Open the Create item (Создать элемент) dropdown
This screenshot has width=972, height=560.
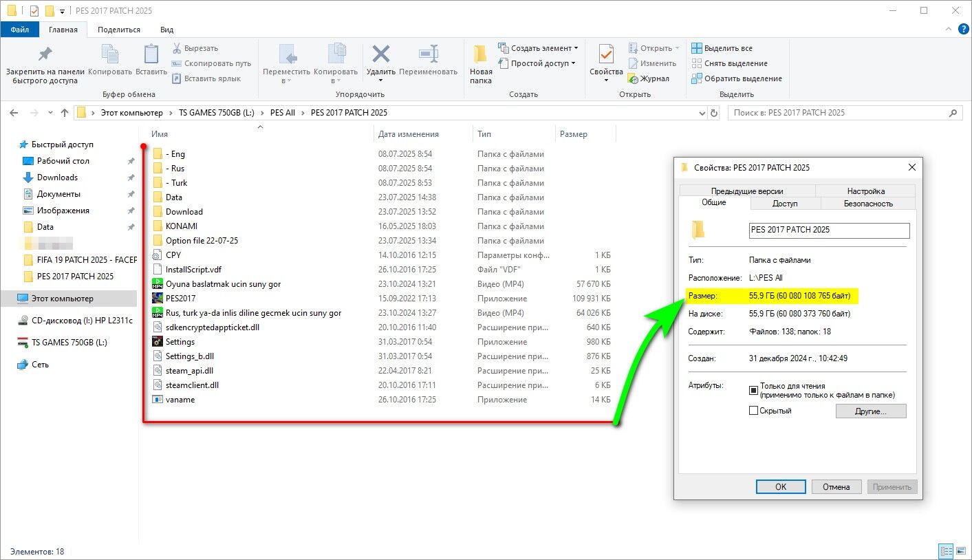point(538,48)
